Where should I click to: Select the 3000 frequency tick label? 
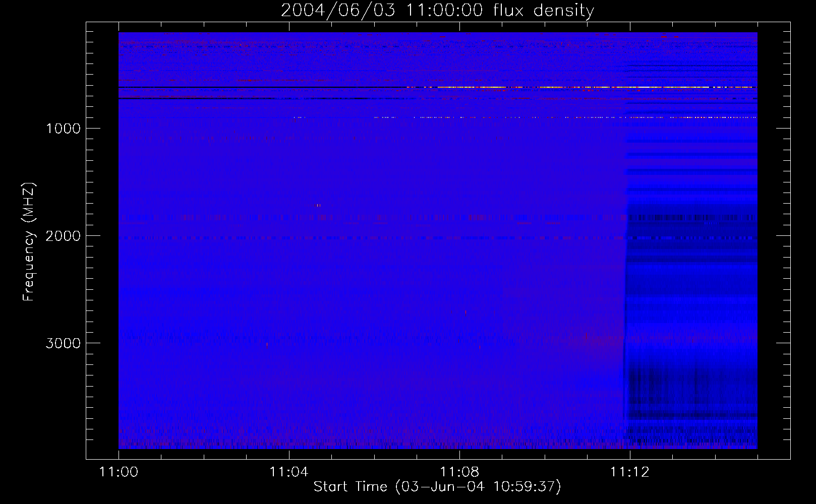click(63, 343)
